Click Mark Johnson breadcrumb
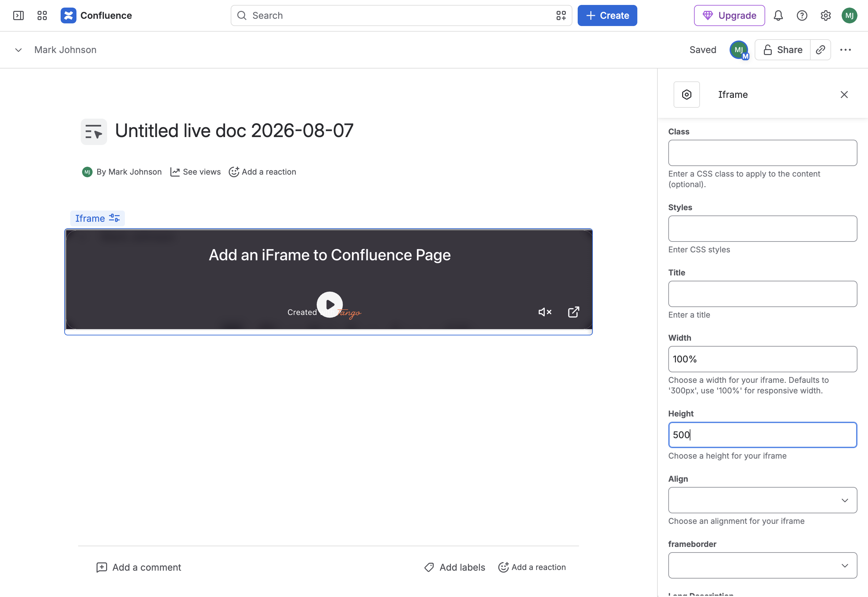 (66, 50)
